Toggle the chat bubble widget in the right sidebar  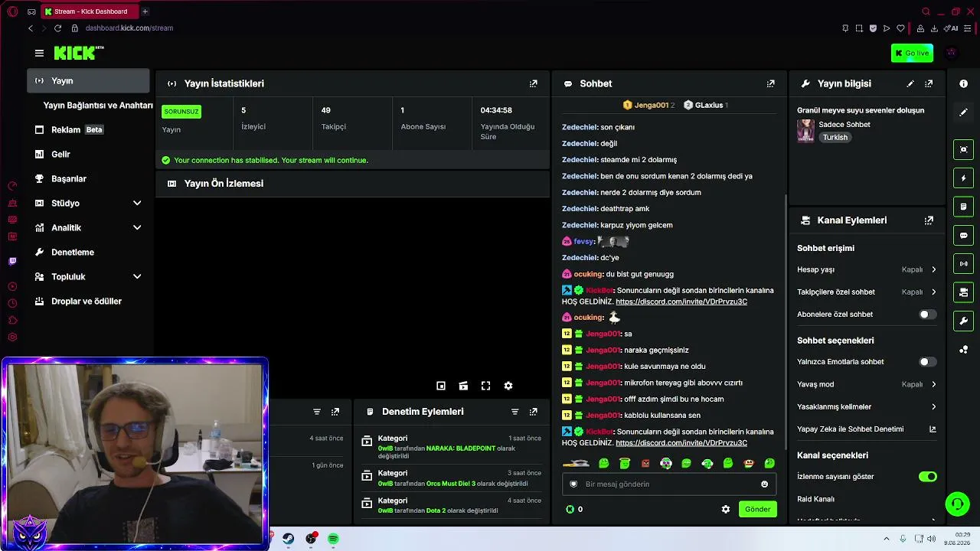964,235
